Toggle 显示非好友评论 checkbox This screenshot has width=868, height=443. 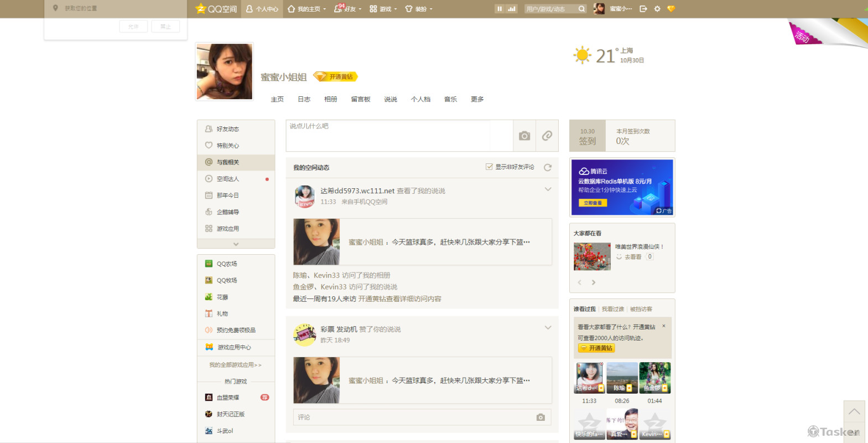point(489,167)
